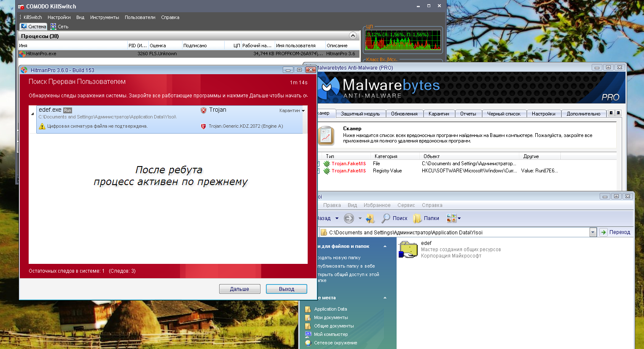Image resolution: width=644 pixels, height=349 pixels.
Task: Switch to the Карантин tab in Malwarebytes
Action: click(439, 114)
